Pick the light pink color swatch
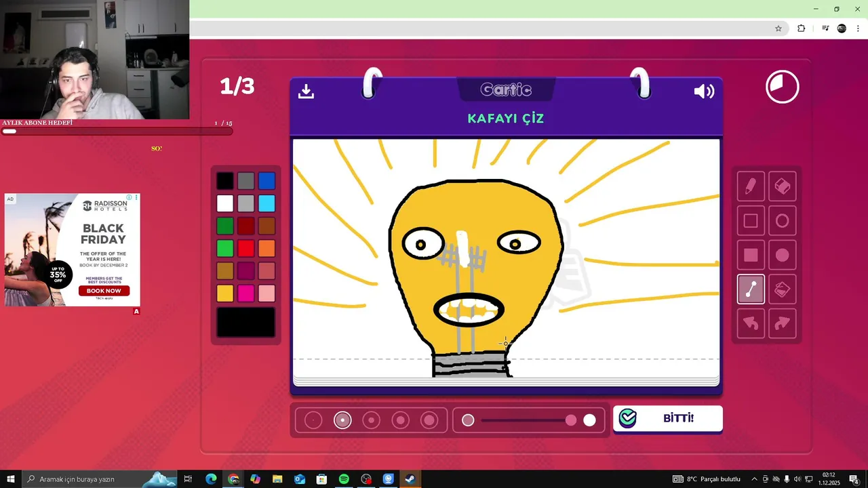Viewport: 868px width, 488px height. (267, 293)
